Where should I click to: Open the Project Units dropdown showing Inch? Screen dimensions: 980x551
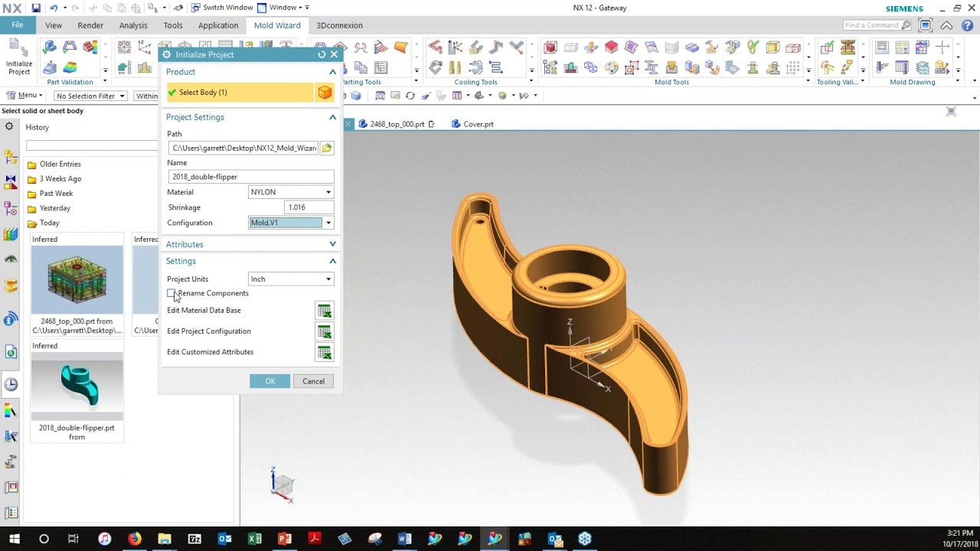pyautogui.click(x=291, y=279)
